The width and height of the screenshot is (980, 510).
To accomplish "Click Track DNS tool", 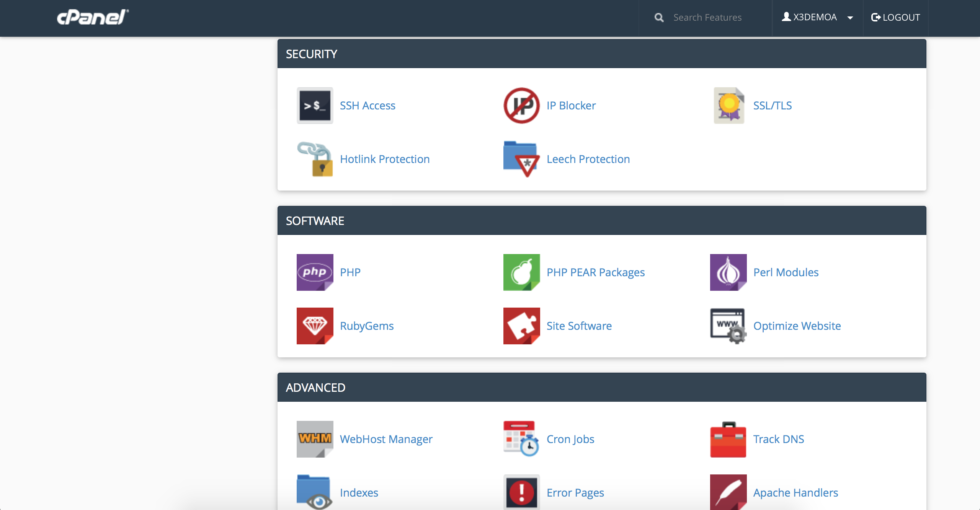I will pos(778,439).
